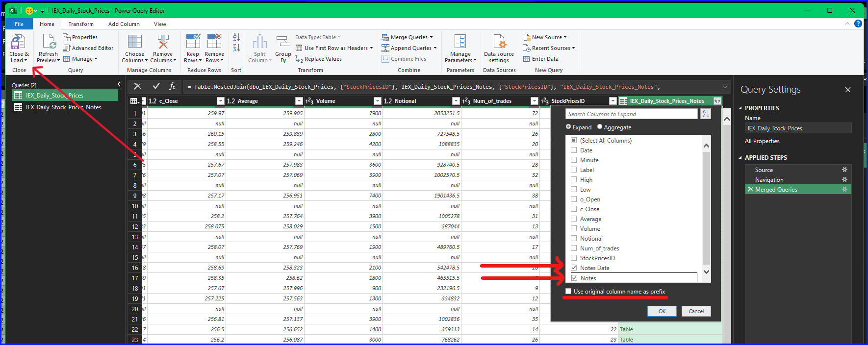This screenshot has width=868, height=345.
Task: Click the Split Column icon
Action: point(259,42)
